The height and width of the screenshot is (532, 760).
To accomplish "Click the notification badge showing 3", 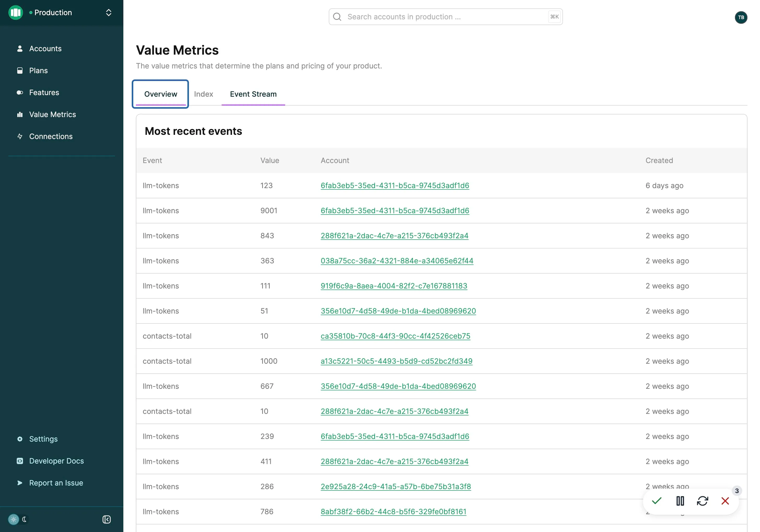I will point(737,491).
